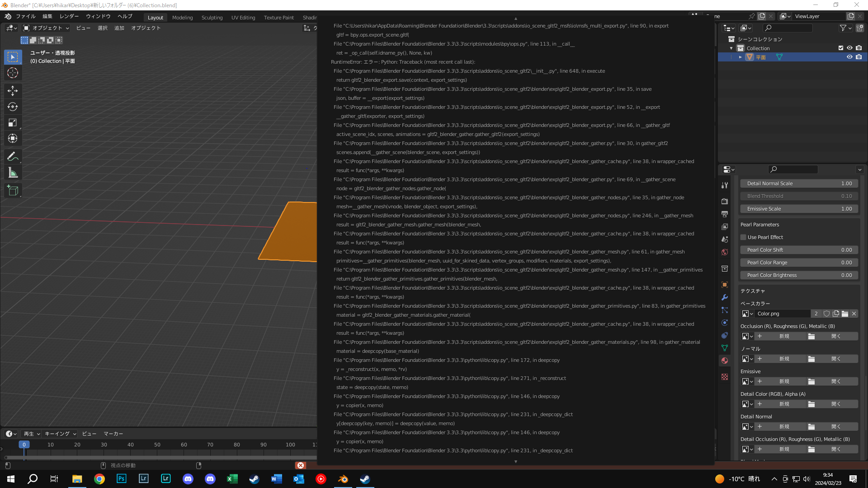Open Google Chrome from the taskbar

click(99, 479)
